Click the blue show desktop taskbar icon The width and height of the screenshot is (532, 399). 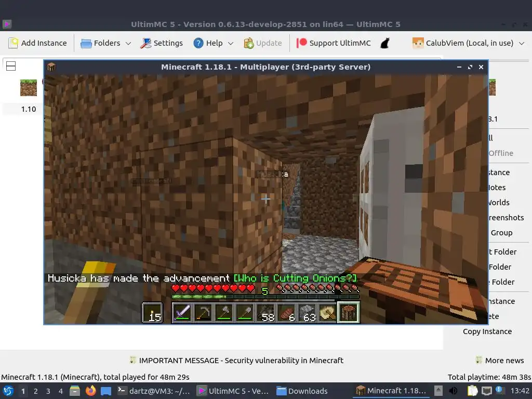pyautogui.click(x=106, y=391)
